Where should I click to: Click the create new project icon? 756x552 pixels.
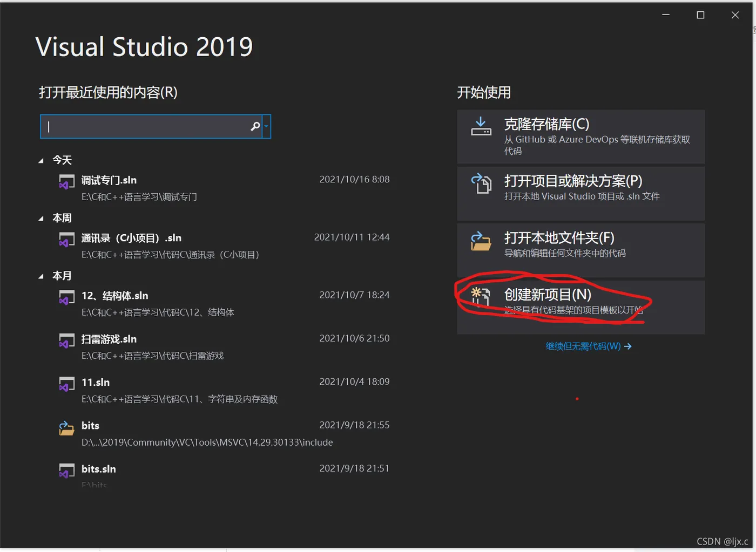(x=480, y=297)
